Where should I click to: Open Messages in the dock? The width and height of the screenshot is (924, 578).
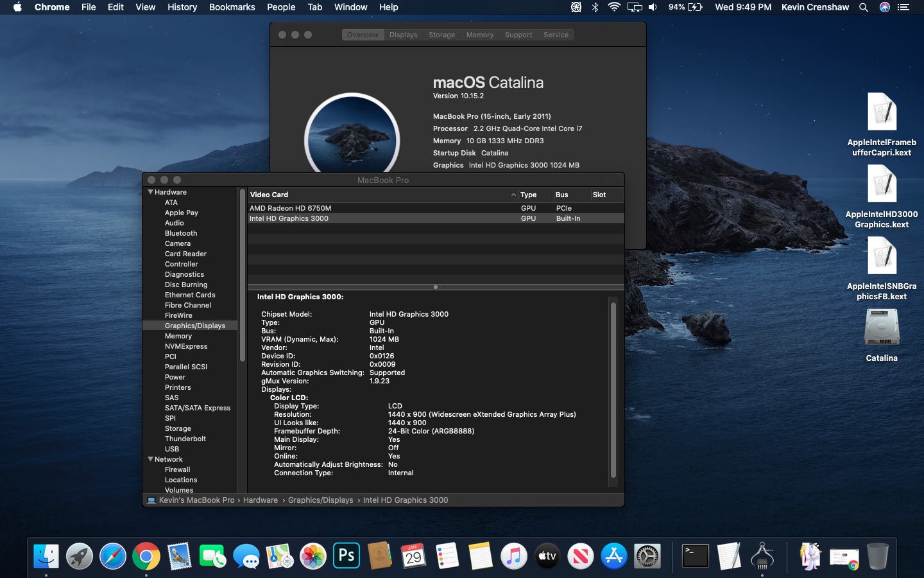click(246, 556)
